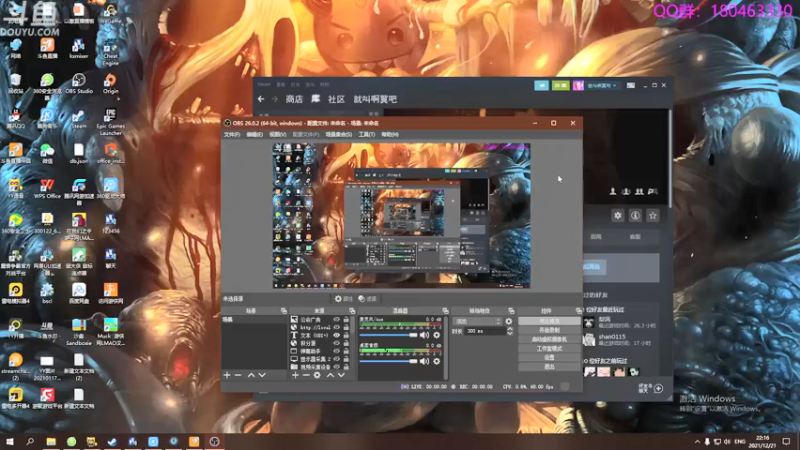Add a new scene with the scenes plus icon
Viewport: 800px width, 450px height.
click(x=227, y=376)
